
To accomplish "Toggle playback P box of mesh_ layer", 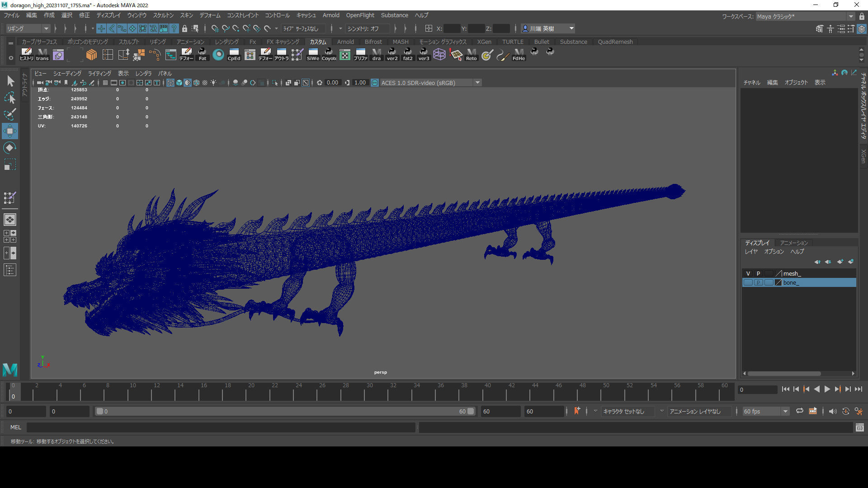I will pyautogui.click(x=758, y=273).
